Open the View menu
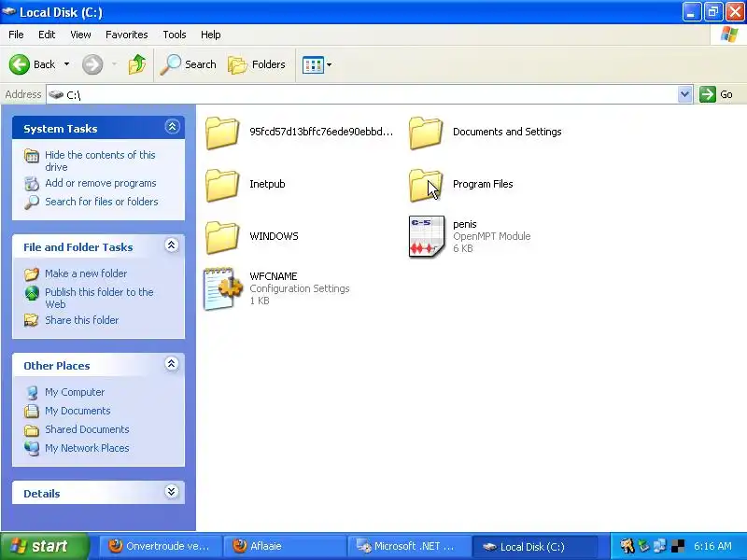The image size is (747, 560). [80, 35]
